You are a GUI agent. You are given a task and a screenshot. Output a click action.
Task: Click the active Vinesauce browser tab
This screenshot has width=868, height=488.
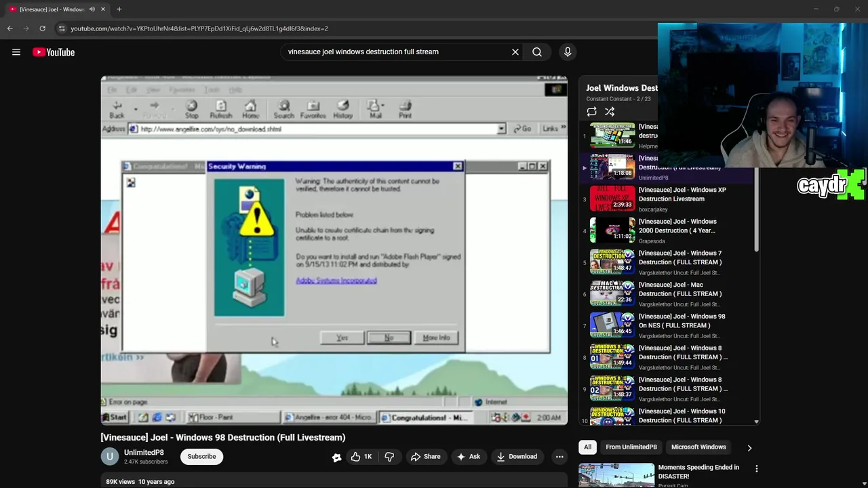57,9
